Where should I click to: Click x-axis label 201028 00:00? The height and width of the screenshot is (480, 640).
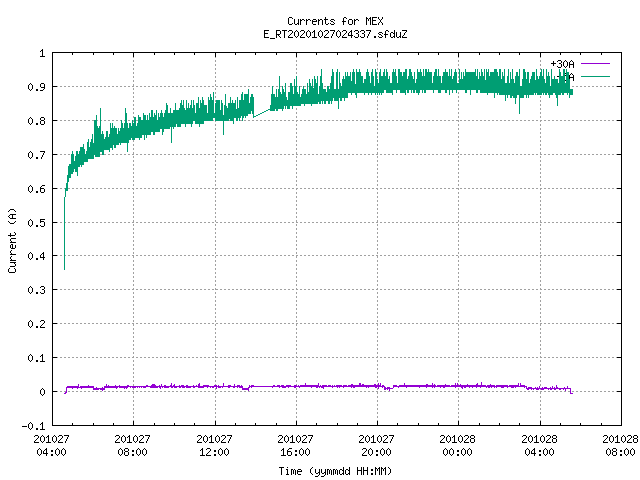[x=458, y=445]
